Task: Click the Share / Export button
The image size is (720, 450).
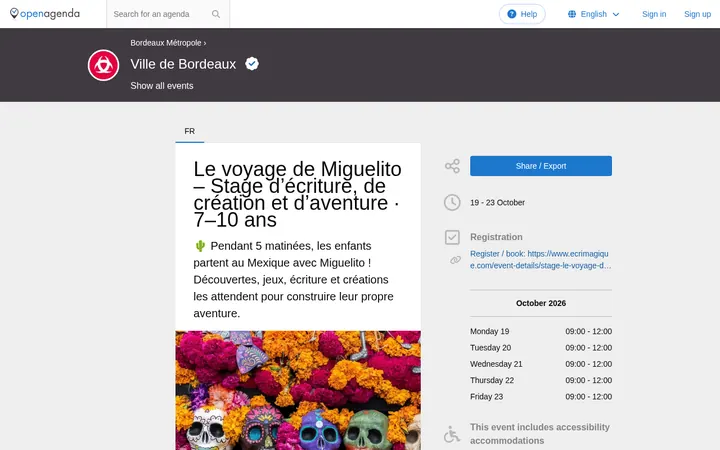Action: pyautogui.click(x=540, y=166)
